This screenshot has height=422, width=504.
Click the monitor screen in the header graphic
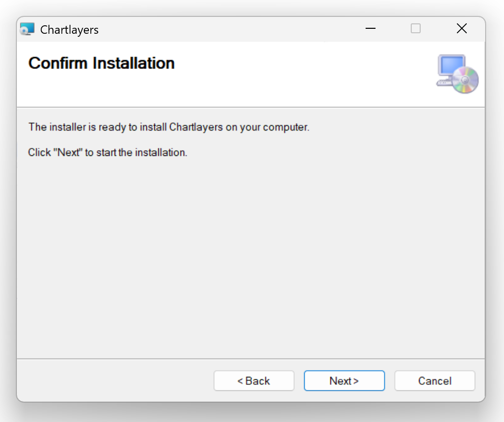pyautogui.click(x=451, y=66)
